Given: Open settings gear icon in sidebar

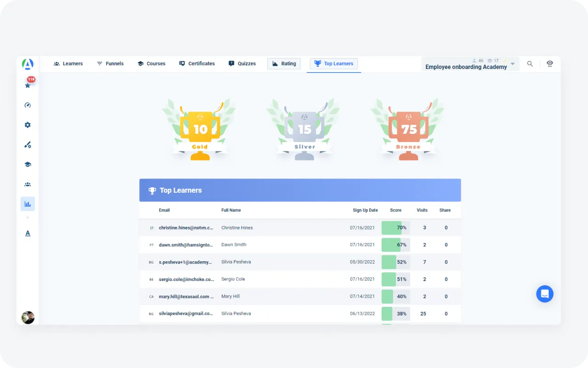Looking at the screenshot, I should (x=28, y=125).
